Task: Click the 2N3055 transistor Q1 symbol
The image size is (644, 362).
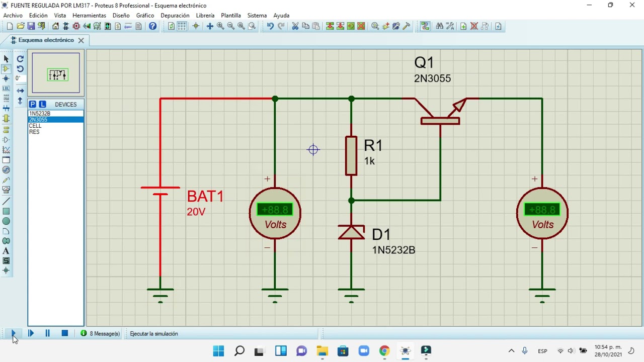Action: (440, 112)
